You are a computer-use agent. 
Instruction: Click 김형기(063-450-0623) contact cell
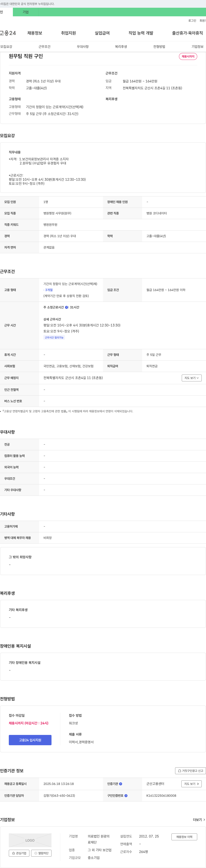(59, 795)
